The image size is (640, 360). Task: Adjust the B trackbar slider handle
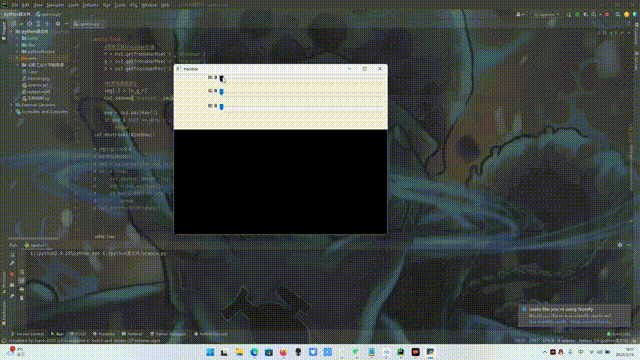(222, 107)
